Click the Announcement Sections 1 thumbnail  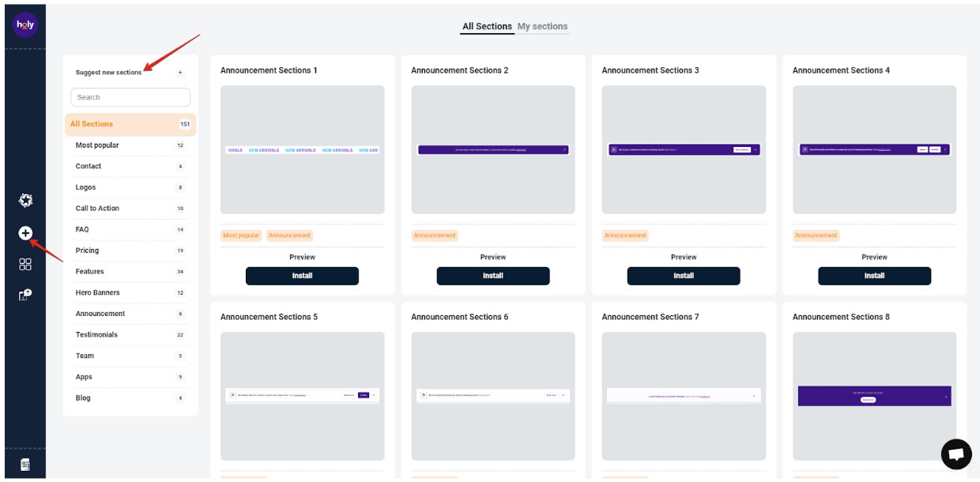tap(303, 149)
